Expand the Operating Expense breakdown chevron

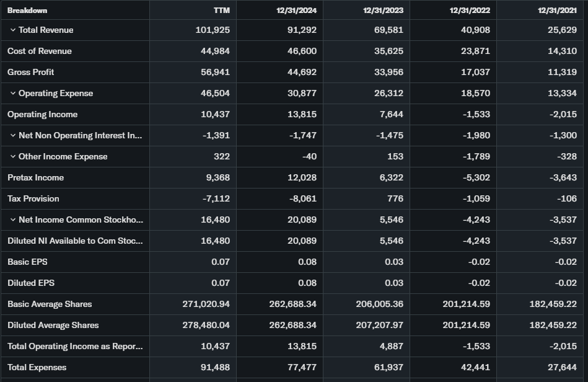click(x=13, y=94)
